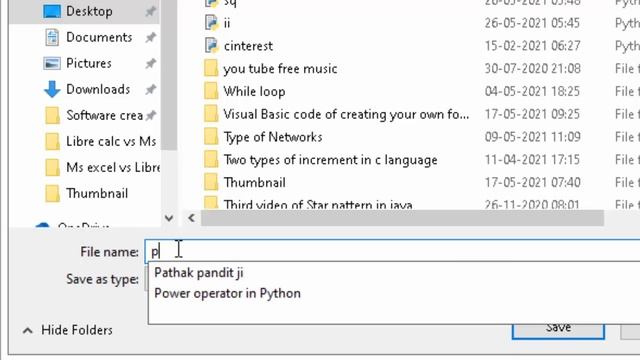
Task: Unpin Desktop using its pin icon
Action: [x=151, y=11]
